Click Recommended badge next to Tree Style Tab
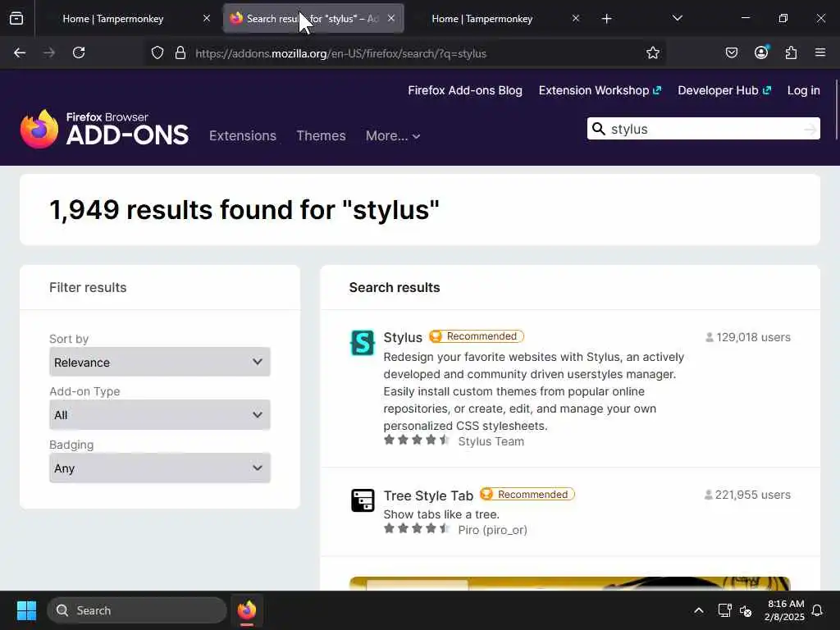 [x=527, y=494]
